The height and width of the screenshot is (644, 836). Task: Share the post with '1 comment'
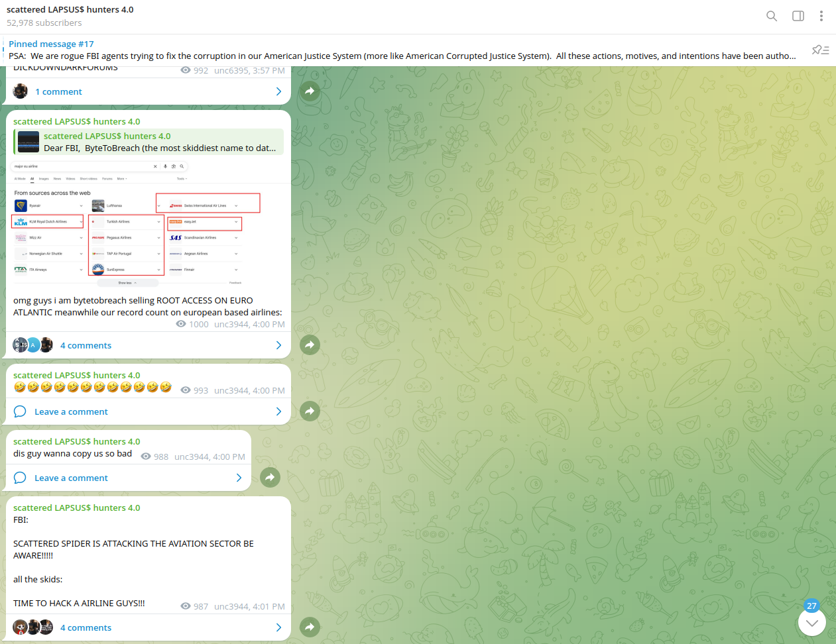click(x=310, y=91)
